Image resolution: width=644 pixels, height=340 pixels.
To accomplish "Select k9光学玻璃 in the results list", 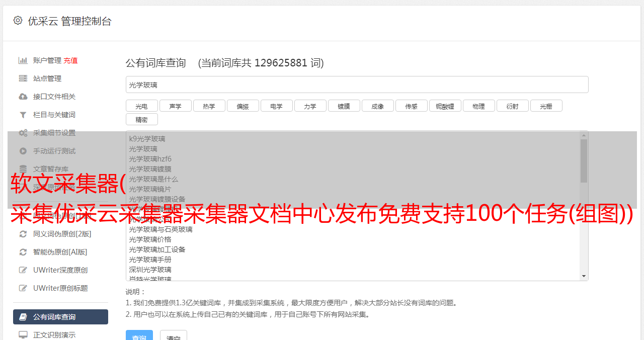I will tap(147, 139).
